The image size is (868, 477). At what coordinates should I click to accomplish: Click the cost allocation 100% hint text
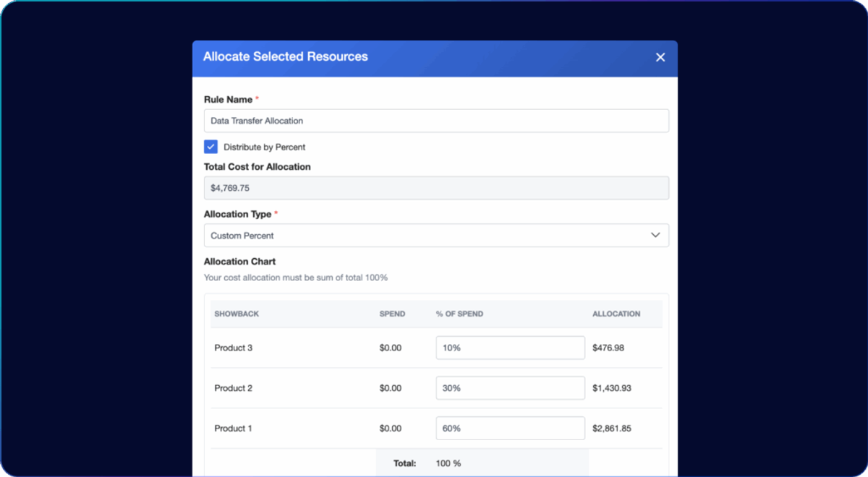pos(296,278)
